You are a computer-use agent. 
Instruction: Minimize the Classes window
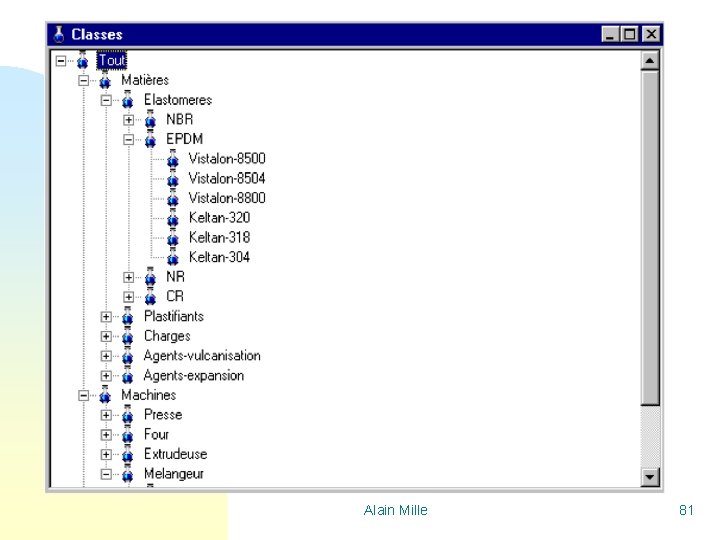(609, 34)
